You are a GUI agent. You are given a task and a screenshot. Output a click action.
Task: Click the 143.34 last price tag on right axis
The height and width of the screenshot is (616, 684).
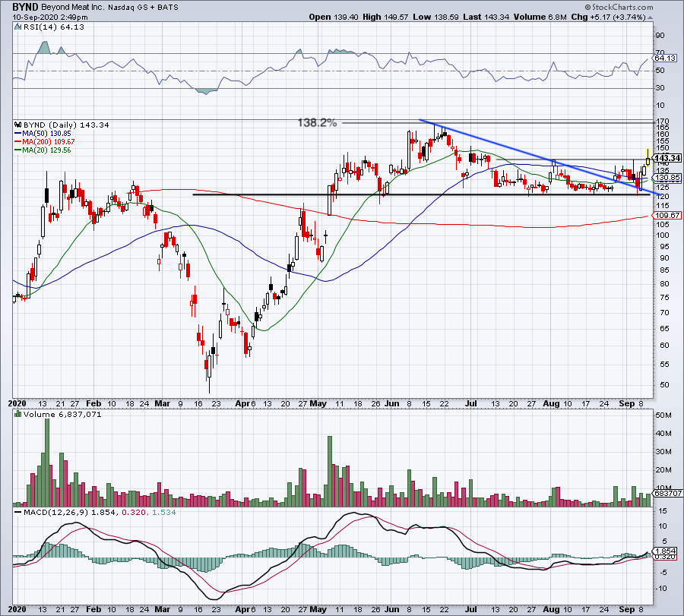667,158
